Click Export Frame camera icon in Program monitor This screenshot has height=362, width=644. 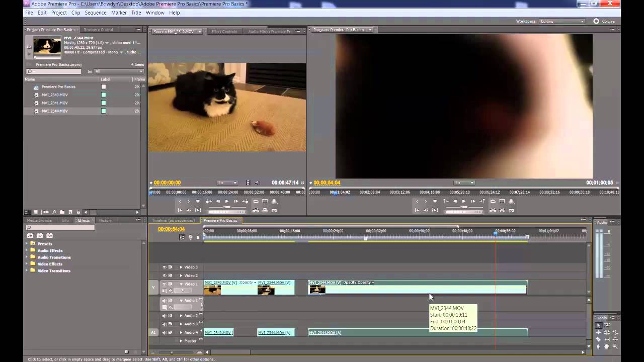(511, 210)
